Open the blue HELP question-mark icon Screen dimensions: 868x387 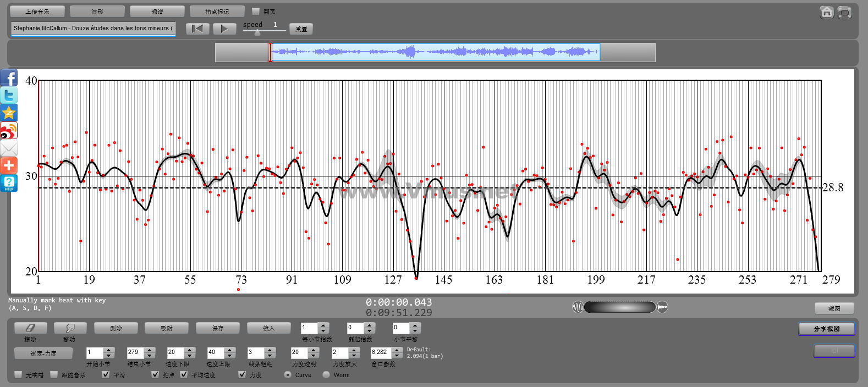(x=9, y=183)
